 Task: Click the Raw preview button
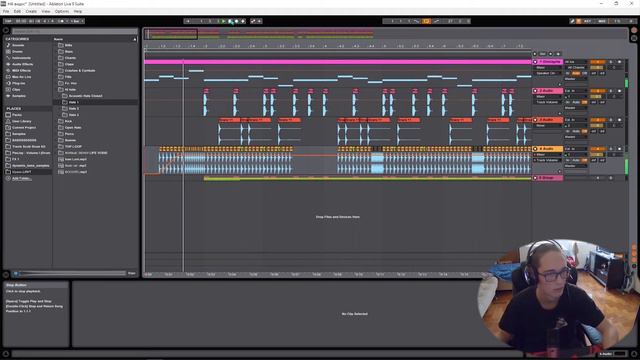(132, 273)
